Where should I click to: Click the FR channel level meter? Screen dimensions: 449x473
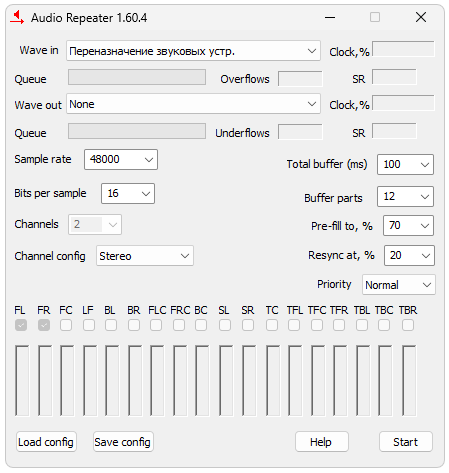[x=45, y=381]
